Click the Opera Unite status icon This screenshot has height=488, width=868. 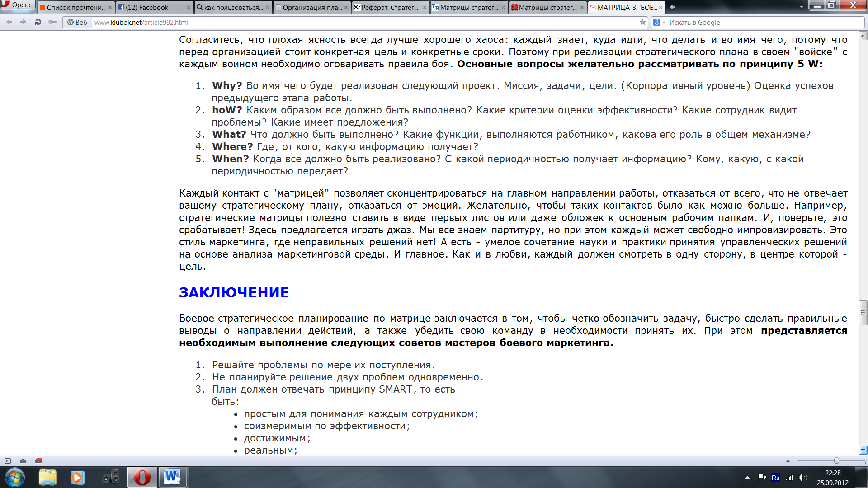[x=38, y=461]
